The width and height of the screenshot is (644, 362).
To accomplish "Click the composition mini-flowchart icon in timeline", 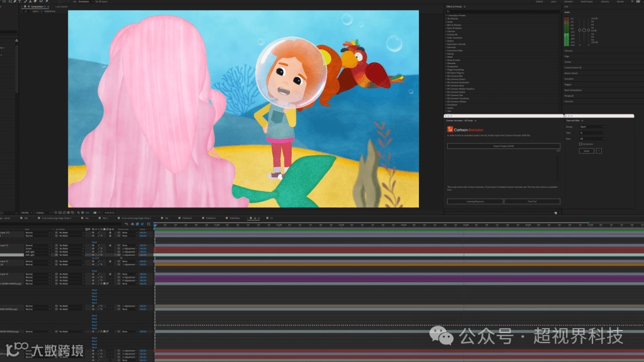I will [x=126, y=224].
